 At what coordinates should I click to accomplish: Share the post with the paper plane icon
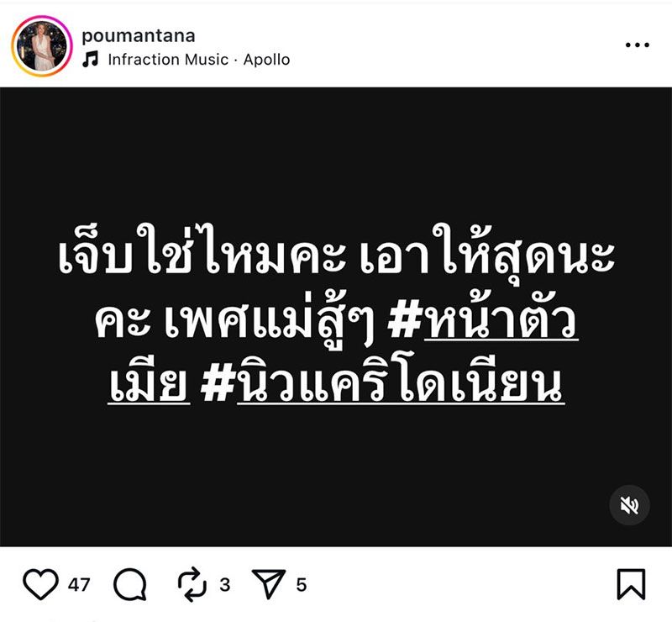coord(269,584)
